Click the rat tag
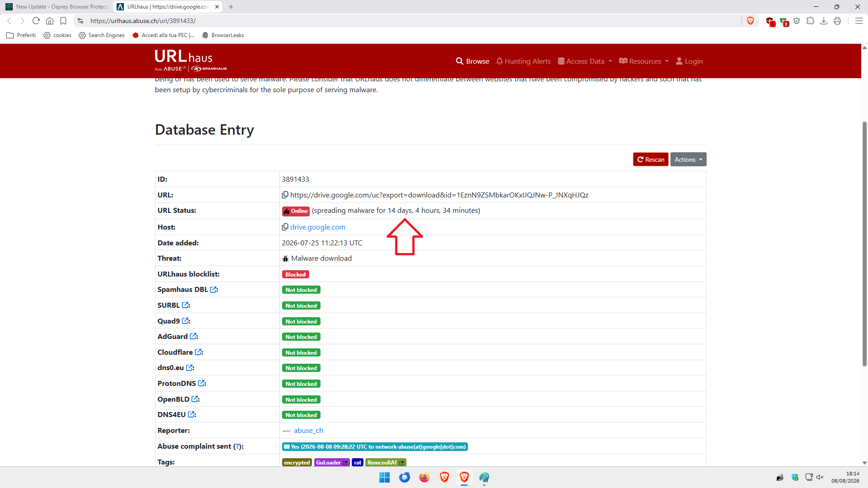The height and width of the screenshot is (488, 868). pos(358,462)
